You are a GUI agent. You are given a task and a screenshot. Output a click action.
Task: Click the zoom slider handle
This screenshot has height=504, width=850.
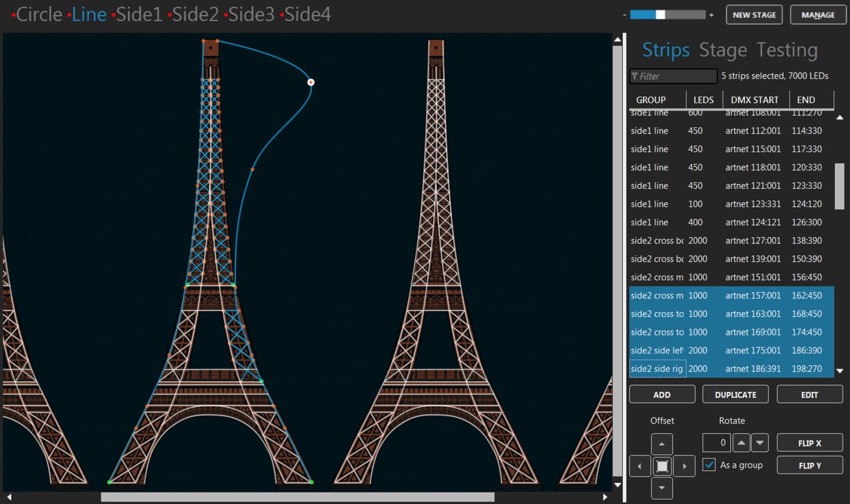pyautogui.click(x=661, y=15)
